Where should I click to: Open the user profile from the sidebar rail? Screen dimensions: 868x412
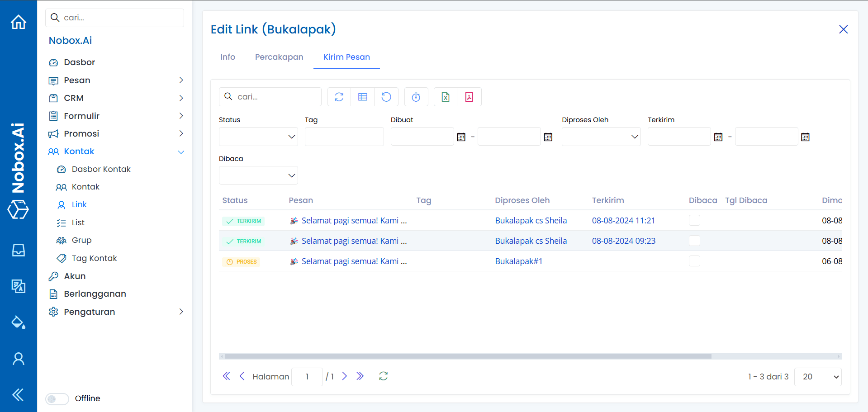(18, 358)
